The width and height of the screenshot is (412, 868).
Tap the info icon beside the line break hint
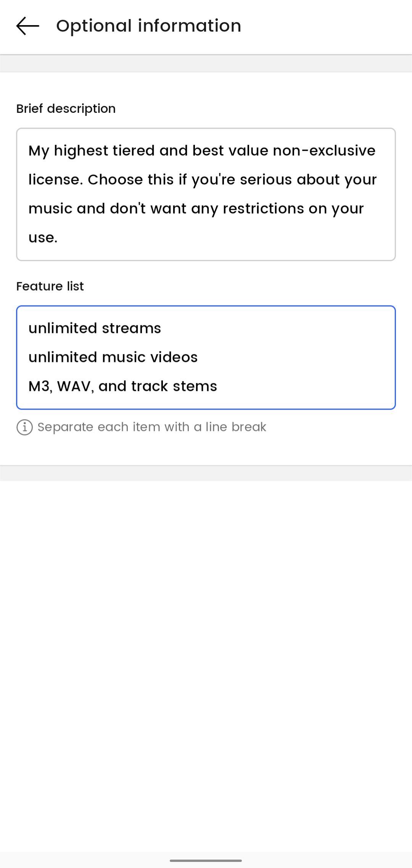(24, 427)
